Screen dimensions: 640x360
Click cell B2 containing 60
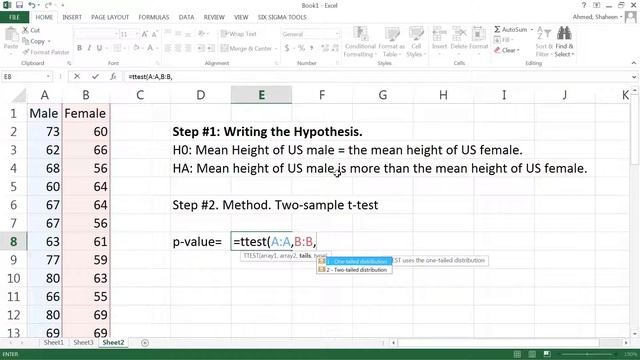click(86, 131)
